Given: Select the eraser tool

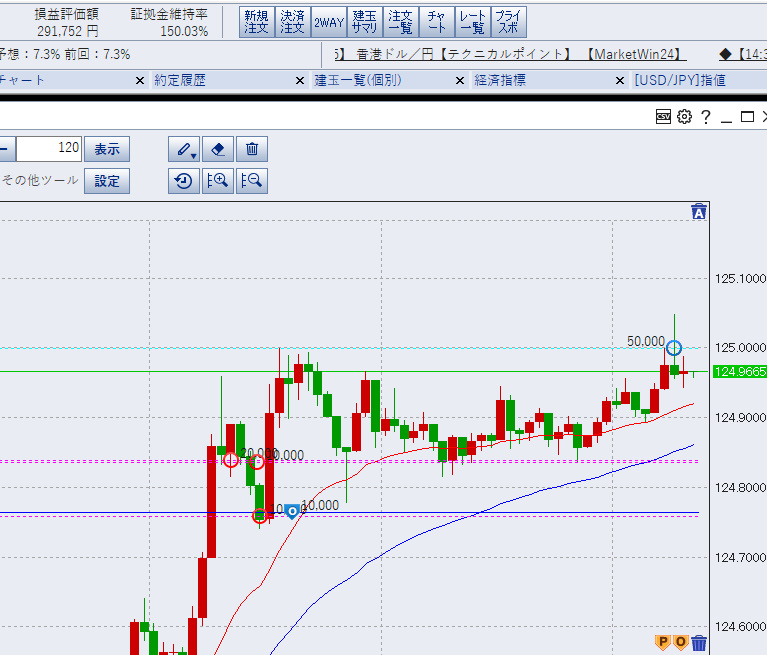Looking at the screenshot, I should pos(218,149).
